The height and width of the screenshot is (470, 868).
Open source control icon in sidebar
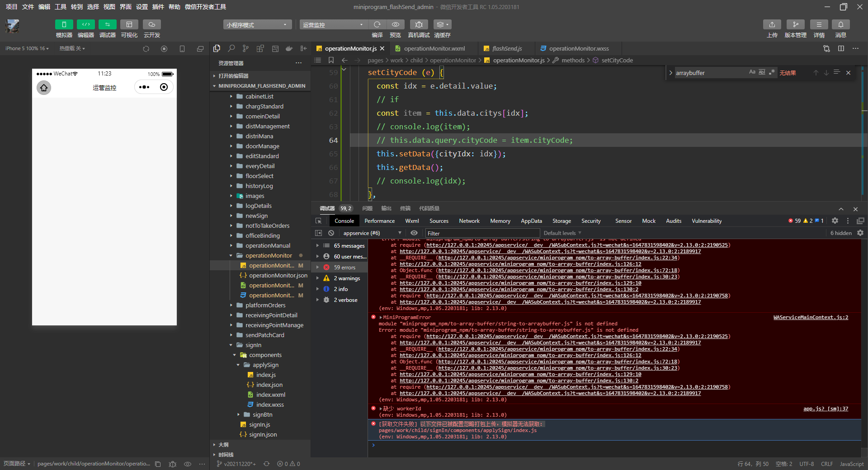(x=245, y=48)
